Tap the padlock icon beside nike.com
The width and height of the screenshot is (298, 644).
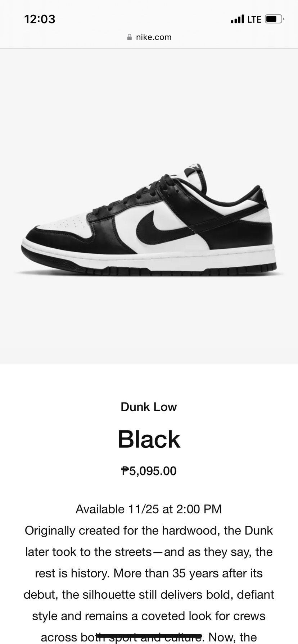pos(130,37)
